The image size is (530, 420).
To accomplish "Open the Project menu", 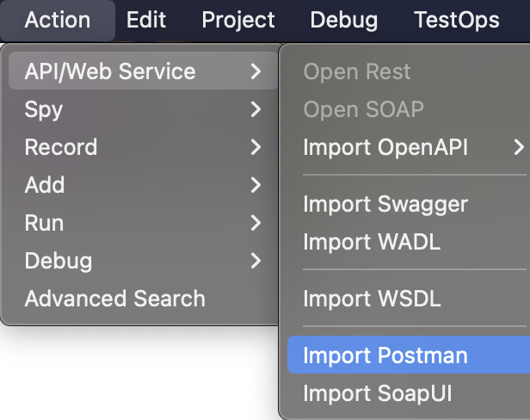I will click(x=238, y=20).
